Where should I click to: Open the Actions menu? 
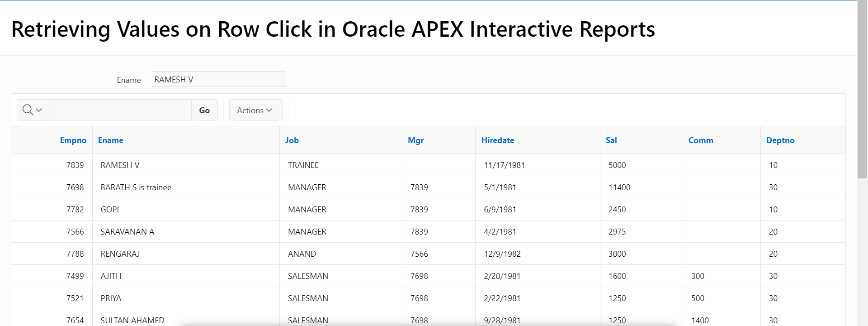pyautogui.click(x=255, y=110)
